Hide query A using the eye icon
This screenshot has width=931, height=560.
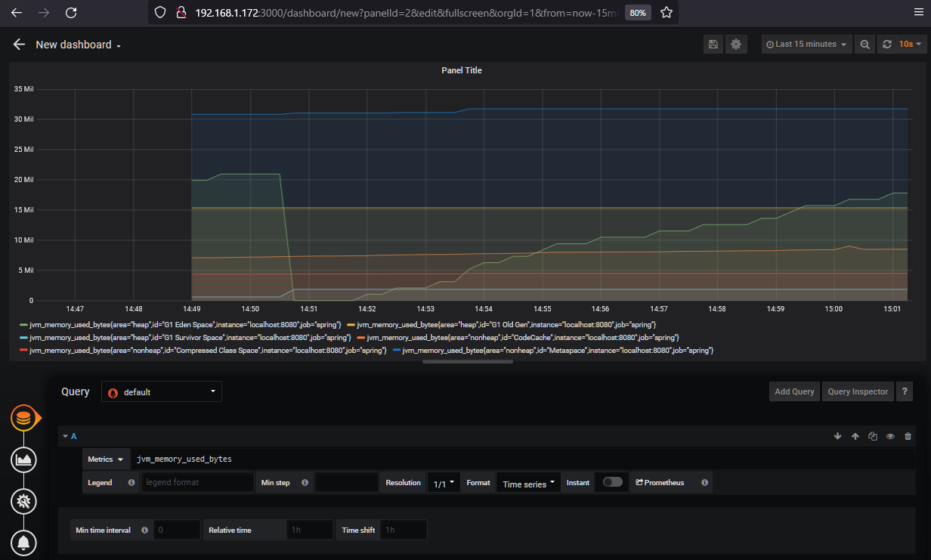pos(890,436)
